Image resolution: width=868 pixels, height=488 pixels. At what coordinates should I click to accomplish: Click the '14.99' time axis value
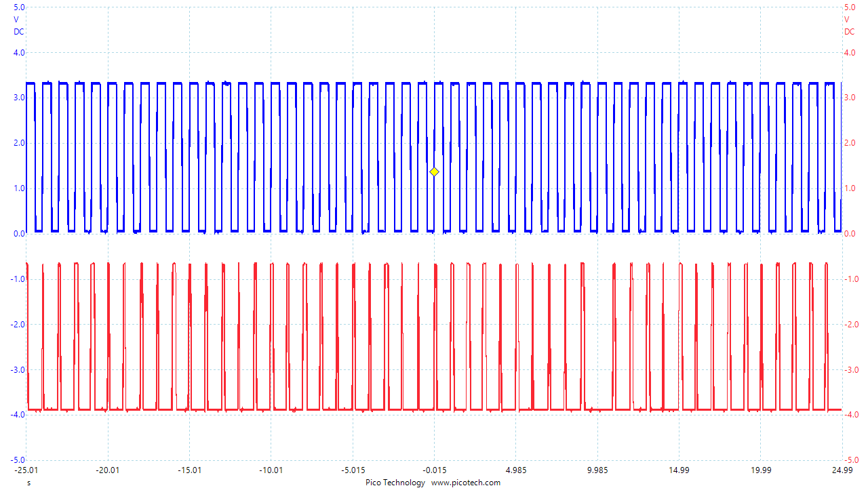click(x=679, y=470)
